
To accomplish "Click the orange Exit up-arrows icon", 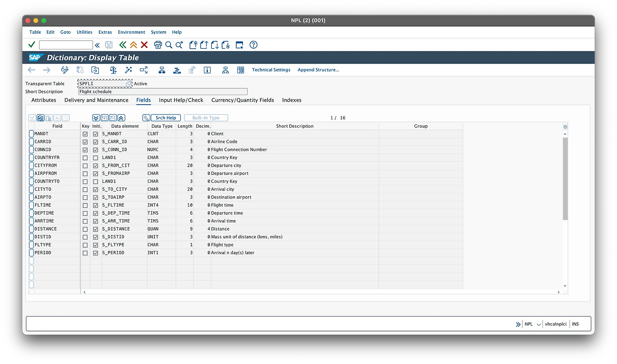I will pyautogui.click(x=134, y=45).
